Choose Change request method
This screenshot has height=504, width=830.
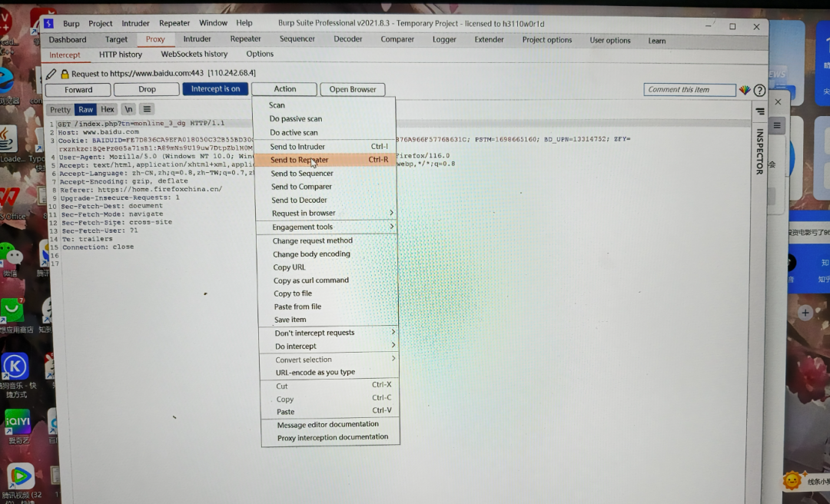327,241
